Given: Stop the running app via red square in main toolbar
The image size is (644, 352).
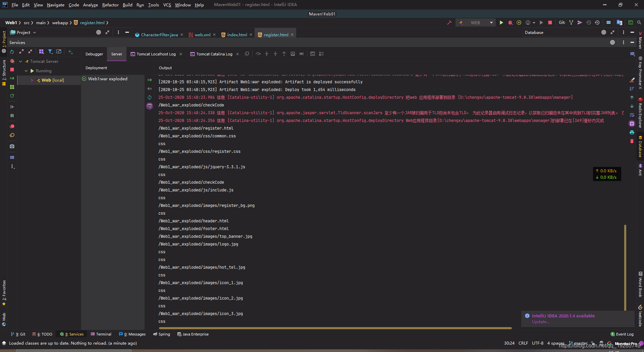Looking at the screenshot, I should click(550, 23).
